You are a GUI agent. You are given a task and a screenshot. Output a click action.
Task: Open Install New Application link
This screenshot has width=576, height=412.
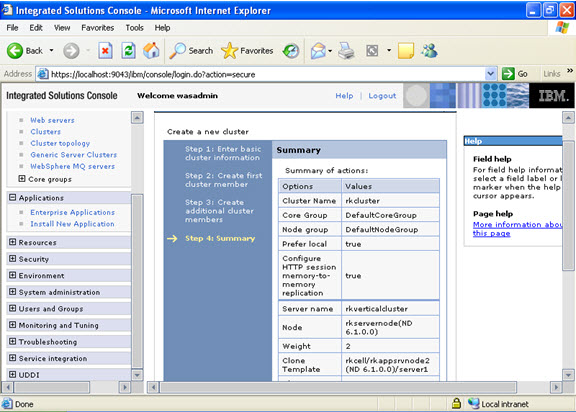[72, 224]
